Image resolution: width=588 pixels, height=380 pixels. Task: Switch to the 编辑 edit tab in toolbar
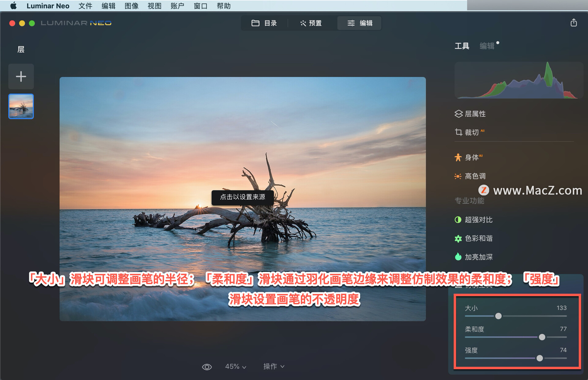tap(360, 23)
